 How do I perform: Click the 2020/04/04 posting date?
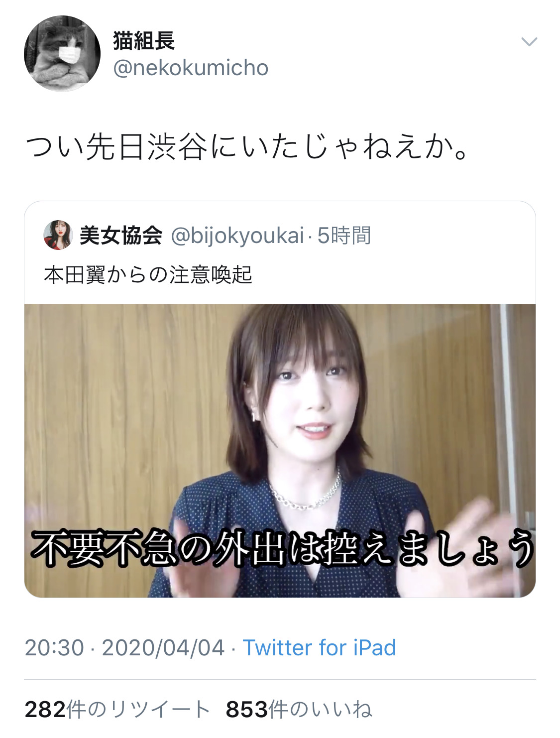point(163,648)
